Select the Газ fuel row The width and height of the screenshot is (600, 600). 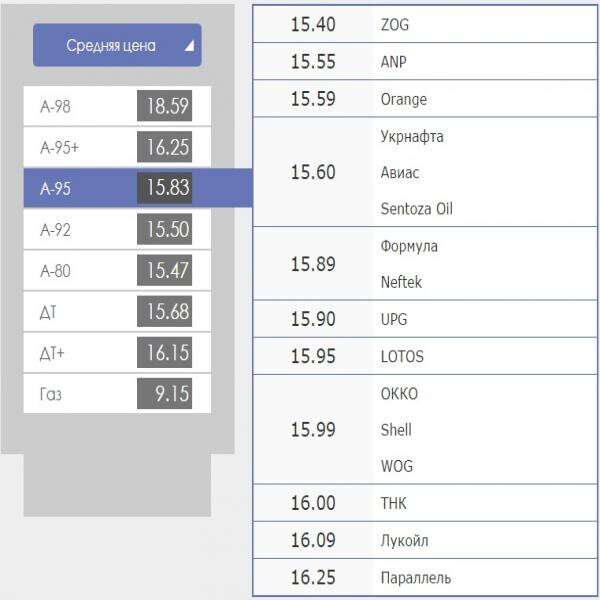pyautogui.click(x=117, y=393)
